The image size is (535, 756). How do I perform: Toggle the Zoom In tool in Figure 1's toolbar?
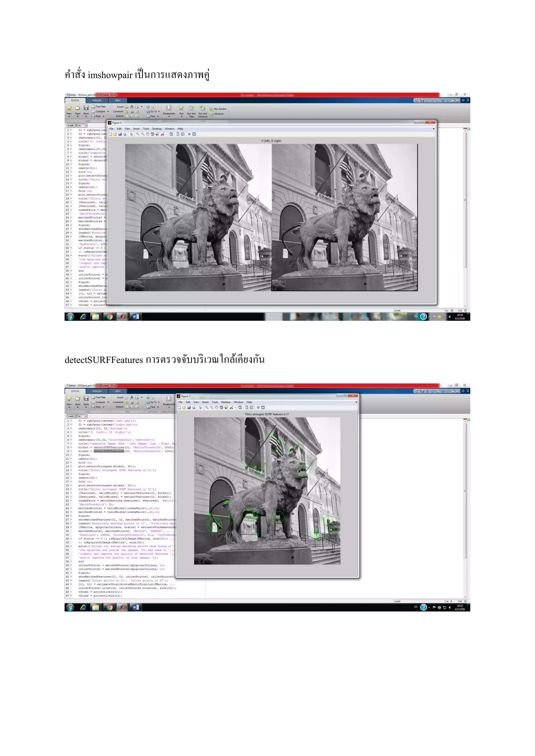point(138,134)
